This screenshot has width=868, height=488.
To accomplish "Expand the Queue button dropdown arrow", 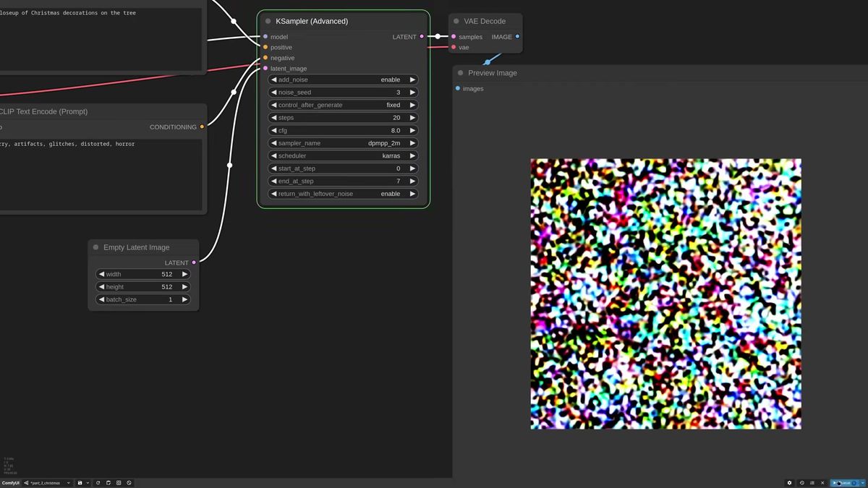I will click(863, 483).
